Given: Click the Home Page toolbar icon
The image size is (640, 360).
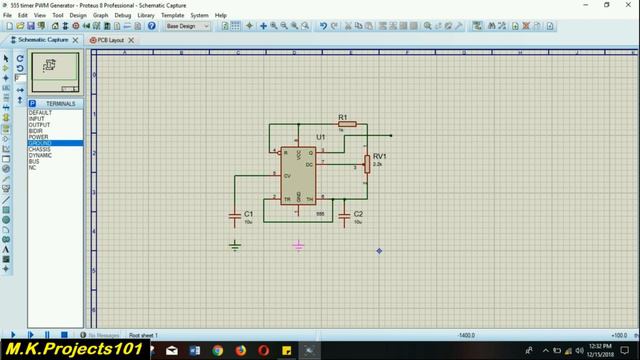Looking at the screenshot, I should (55, 26).
